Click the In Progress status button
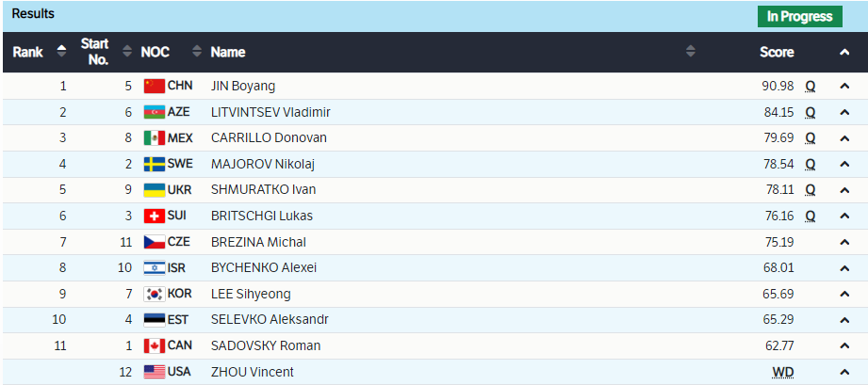Viewport: 868px width, 385px height. coord(799,16)
